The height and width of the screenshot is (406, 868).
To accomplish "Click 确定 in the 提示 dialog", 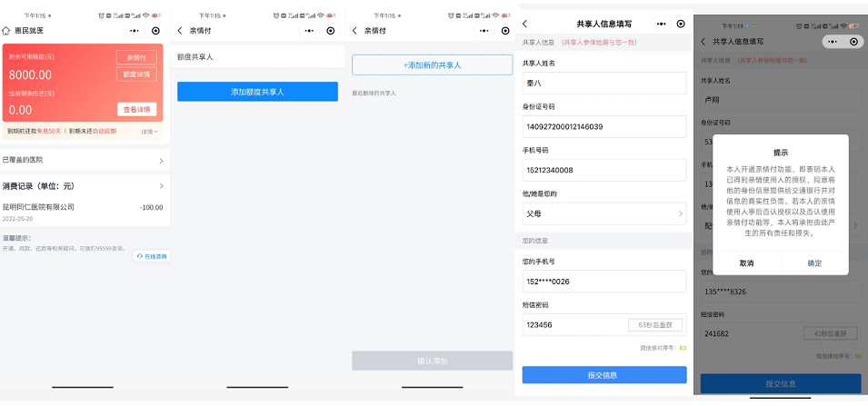I will (x=814, y=262).
